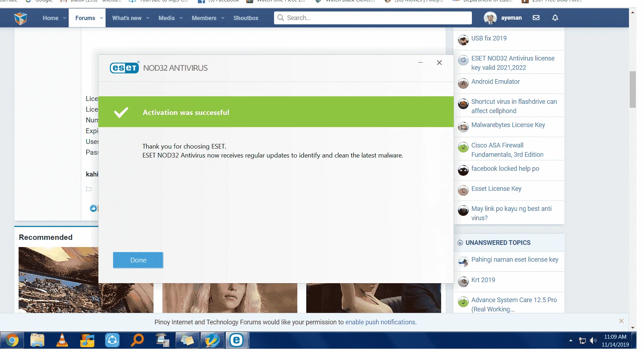Open the facebook locked help po thread
Viewport: 644px width, 353px height.
505,169
